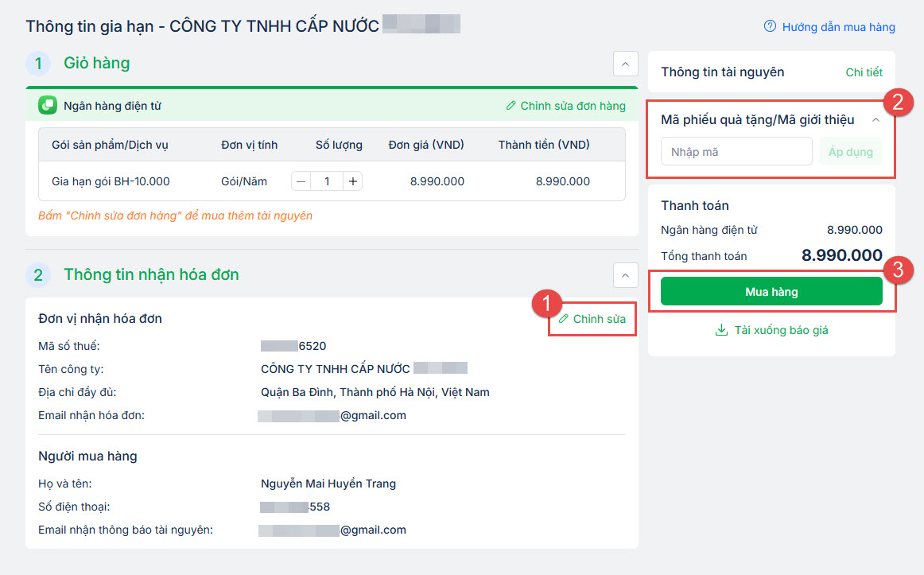This screenshot has height=575, width=924.
Task: Collapse the Thông tin nhận hóa đơn section
Action: click(x=625, y=275)
